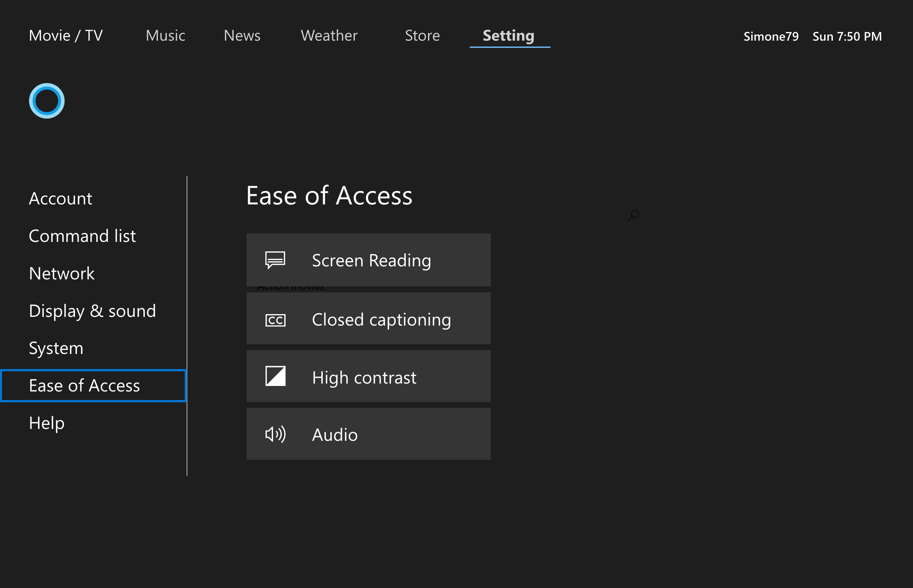Open the Weather tab

[x=329, y=36]
